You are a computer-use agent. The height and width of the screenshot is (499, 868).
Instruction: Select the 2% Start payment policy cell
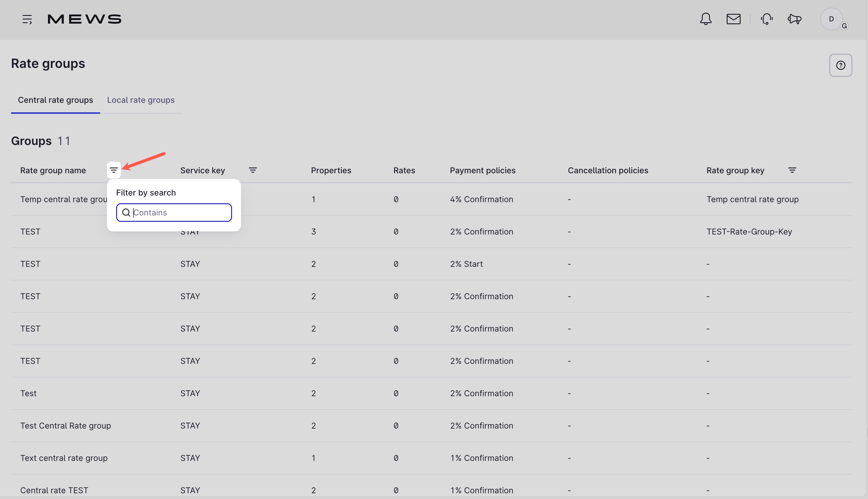point(466,264)
